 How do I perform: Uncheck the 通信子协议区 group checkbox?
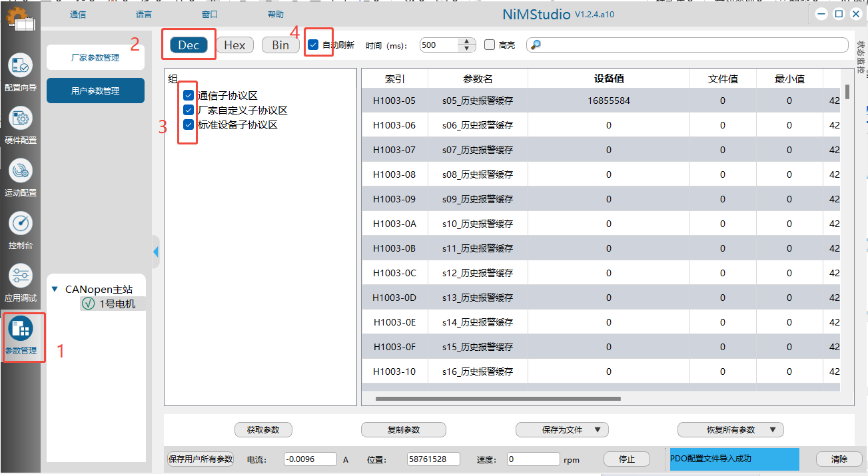coord(189,96)
